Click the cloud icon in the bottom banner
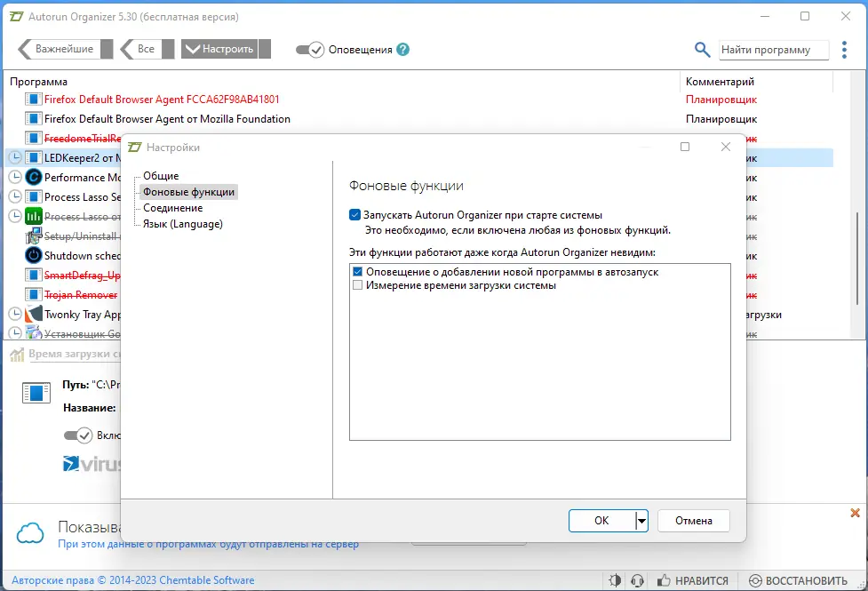The image size is (868, 591). (30, 533)
